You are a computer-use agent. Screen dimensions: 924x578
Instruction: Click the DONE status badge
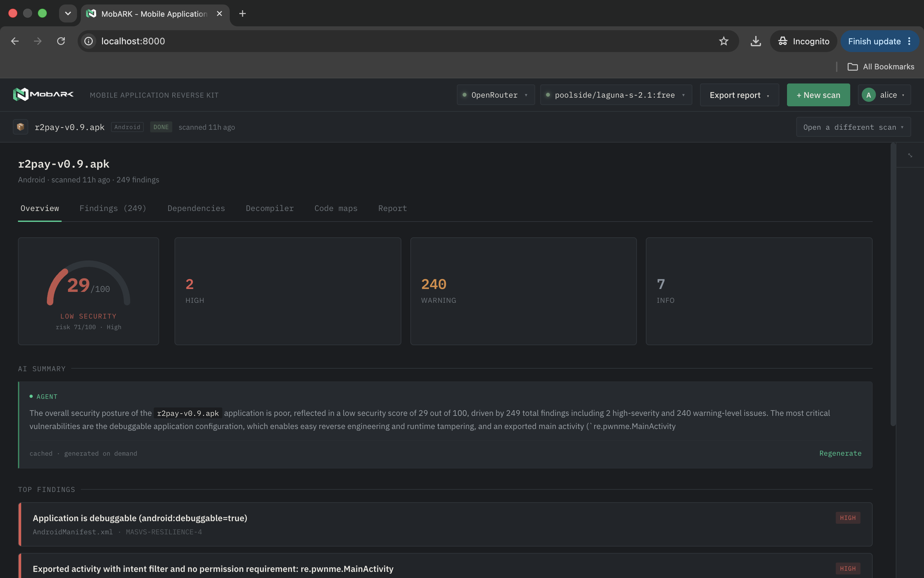point(161,127)
